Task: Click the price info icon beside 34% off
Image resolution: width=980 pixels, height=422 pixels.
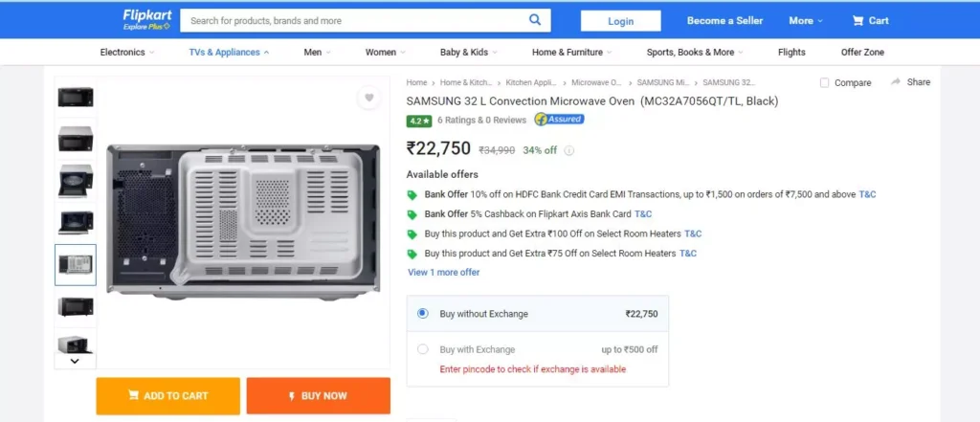Action: 568,150
